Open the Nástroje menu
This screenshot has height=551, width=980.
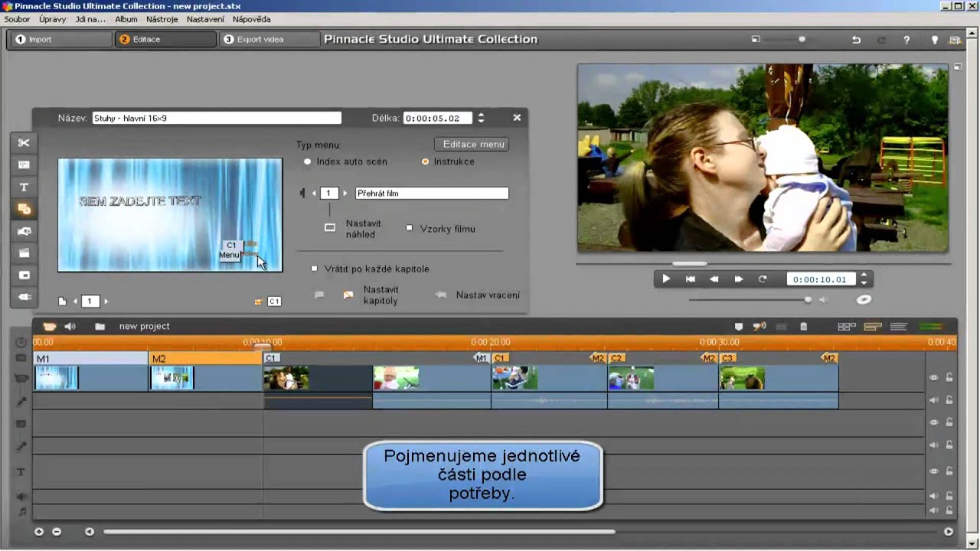(x=162, y=19)
